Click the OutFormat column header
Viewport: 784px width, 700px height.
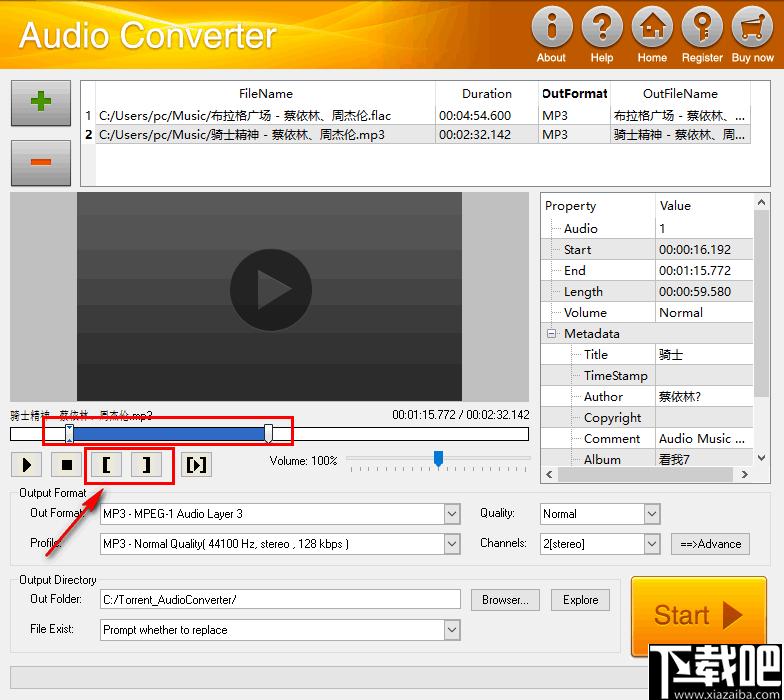[574, 94]
